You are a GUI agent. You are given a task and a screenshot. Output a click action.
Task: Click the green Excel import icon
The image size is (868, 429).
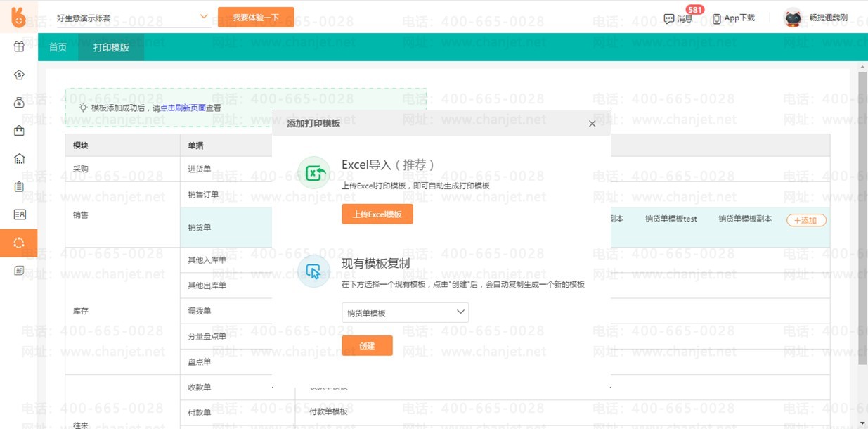coord(313,172)
